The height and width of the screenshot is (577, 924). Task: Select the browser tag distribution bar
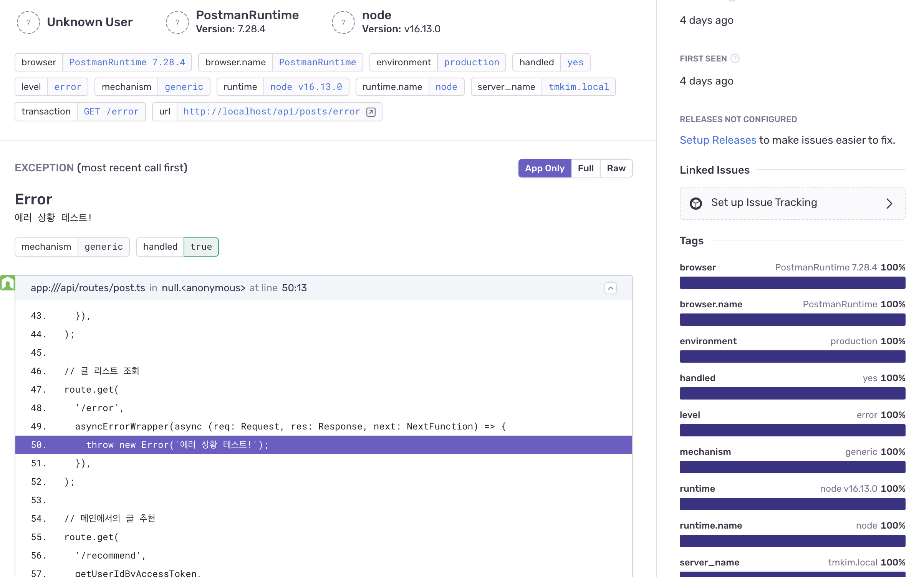pyautogui.click(x=792, y=283)
